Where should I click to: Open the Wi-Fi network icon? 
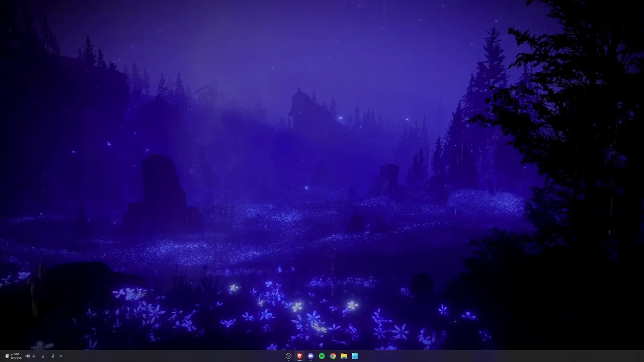tap(34, 356)
